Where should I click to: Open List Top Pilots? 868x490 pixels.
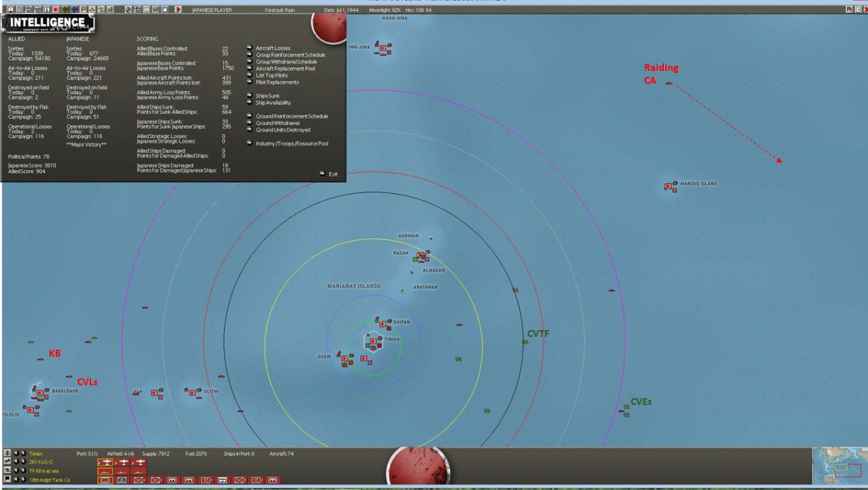pos(267,75)
